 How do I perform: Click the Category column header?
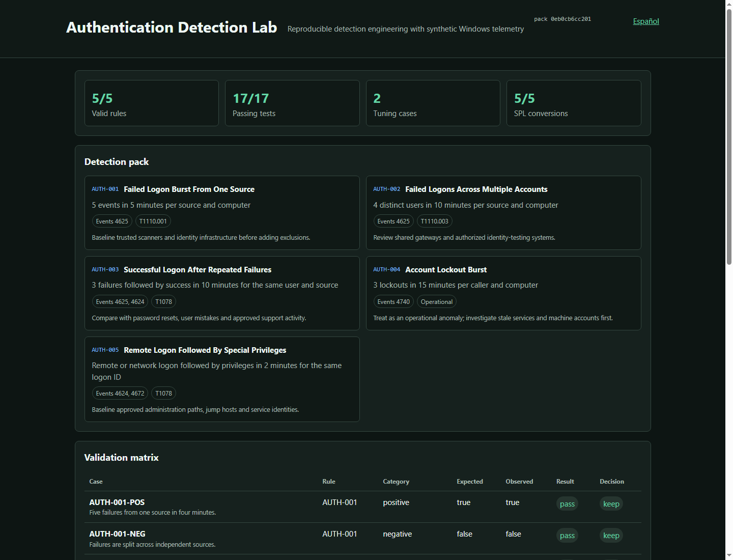click(x=396, y=482)
